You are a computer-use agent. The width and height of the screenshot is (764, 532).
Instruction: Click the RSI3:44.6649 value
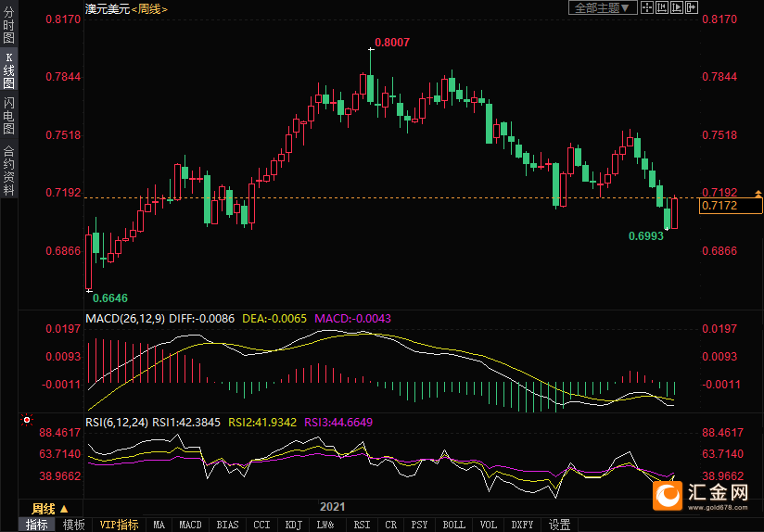[338, 423]
